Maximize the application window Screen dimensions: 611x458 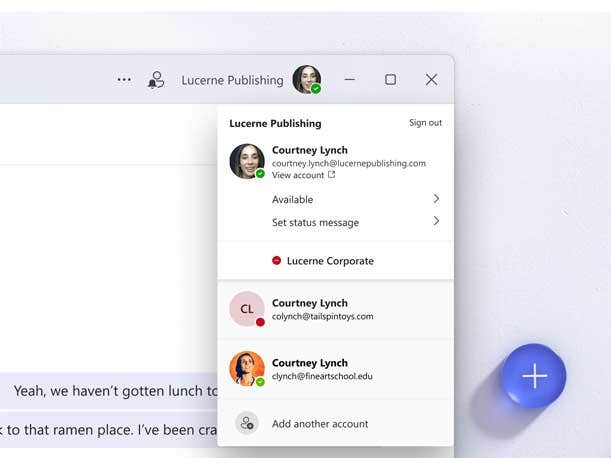click(390, 80)
